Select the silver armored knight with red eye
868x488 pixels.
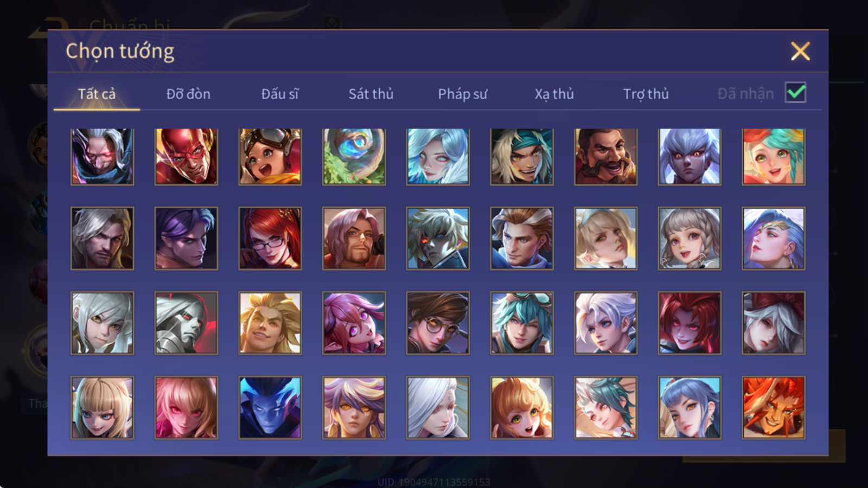pyautogui.click(x=186, y=323)
